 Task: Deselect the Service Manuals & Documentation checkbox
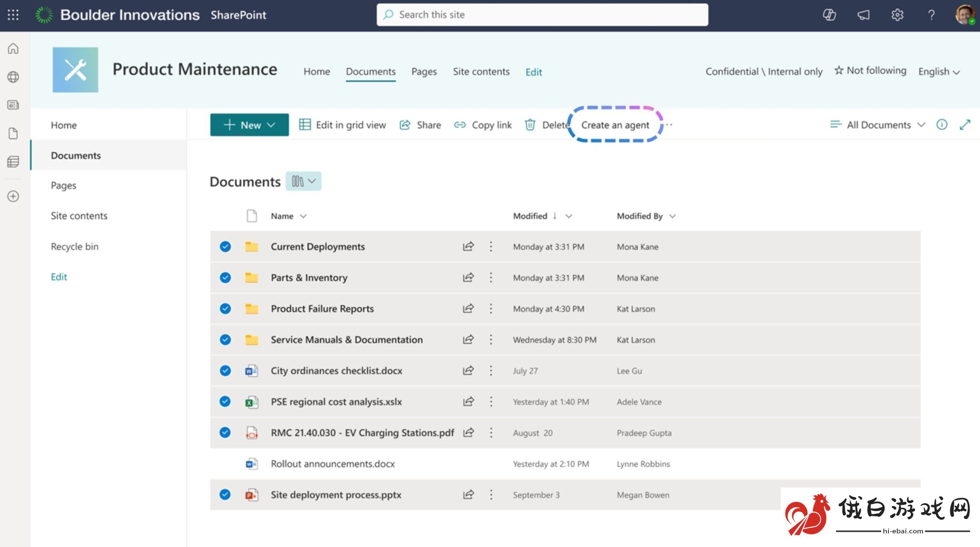[x=225, y=340]
